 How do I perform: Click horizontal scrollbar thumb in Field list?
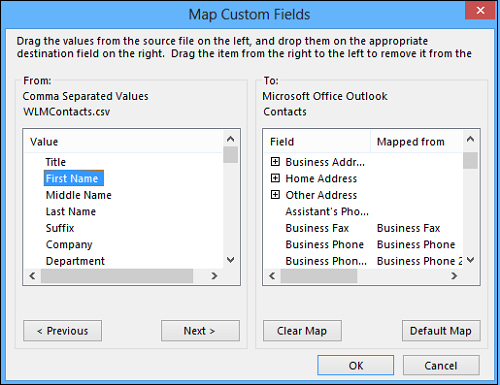click(319, 276)
